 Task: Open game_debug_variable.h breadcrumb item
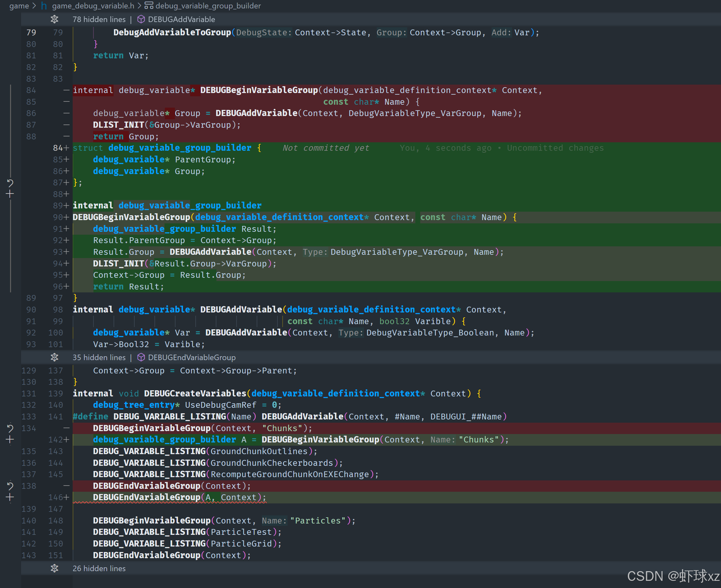click(93, 6)
